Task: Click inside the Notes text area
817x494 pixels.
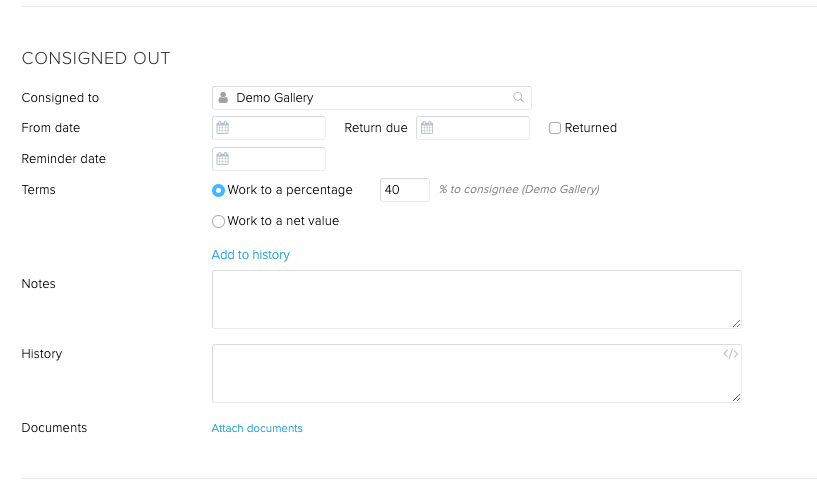Action: pos(477,300)
